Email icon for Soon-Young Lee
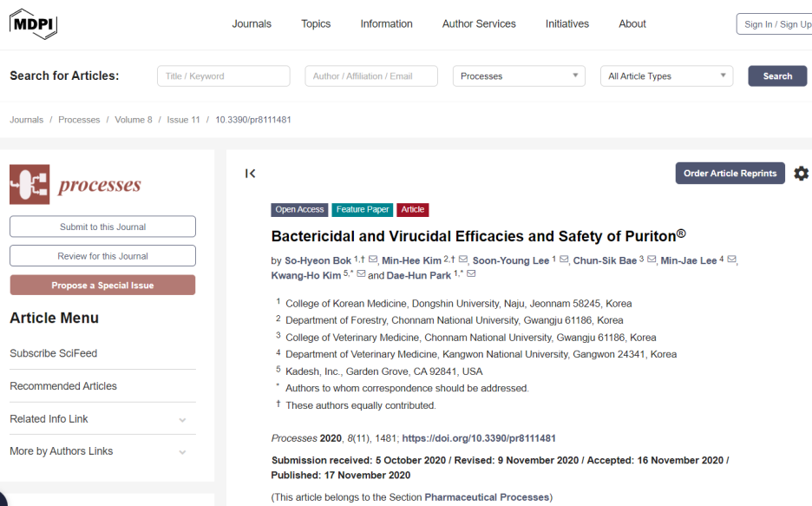Image resolution: width=812 pixels, height=506 pixels. 564,259
